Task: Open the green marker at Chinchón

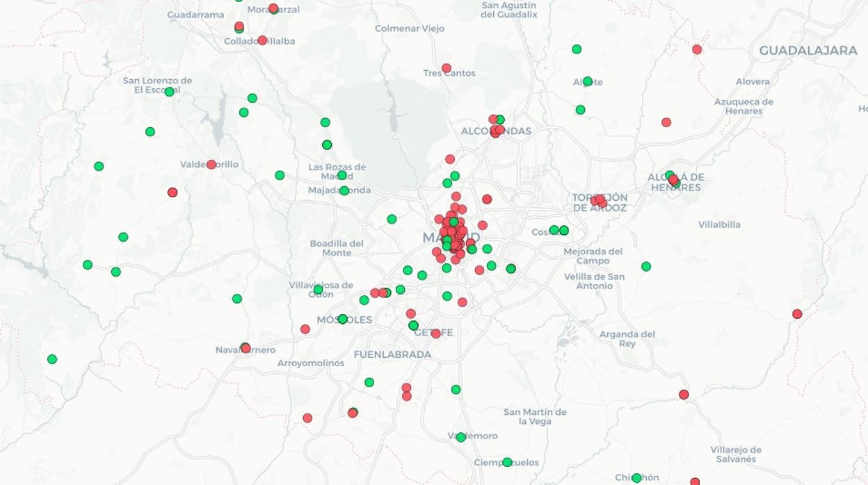Action: coord(636,478)
